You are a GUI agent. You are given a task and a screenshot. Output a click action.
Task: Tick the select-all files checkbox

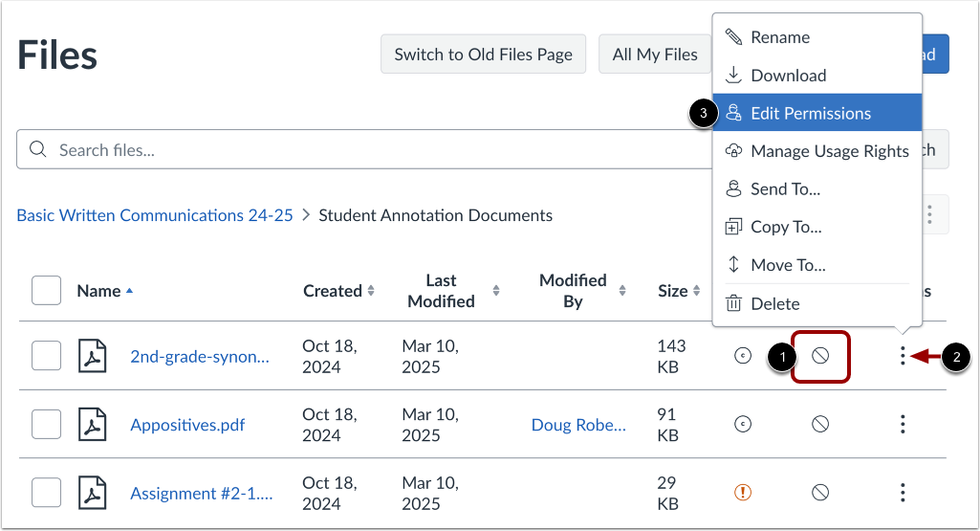[x=46, y=290]
